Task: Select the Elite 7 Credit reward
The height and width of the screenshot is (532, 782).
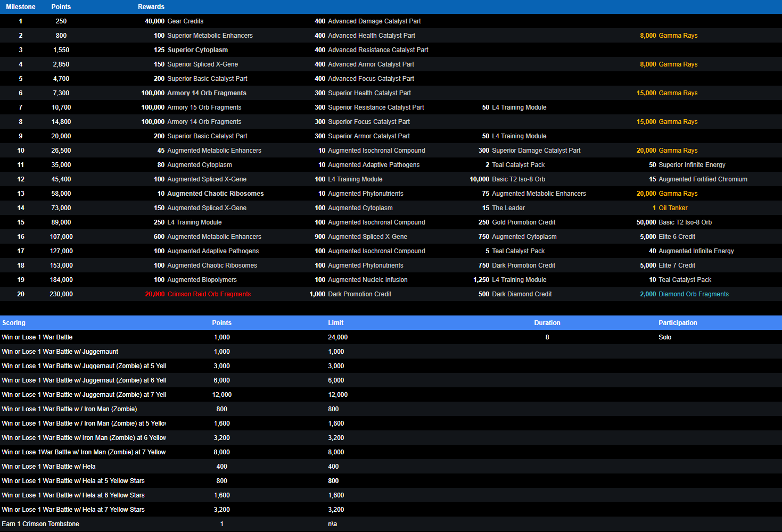Action: click(x=677, y=265)
